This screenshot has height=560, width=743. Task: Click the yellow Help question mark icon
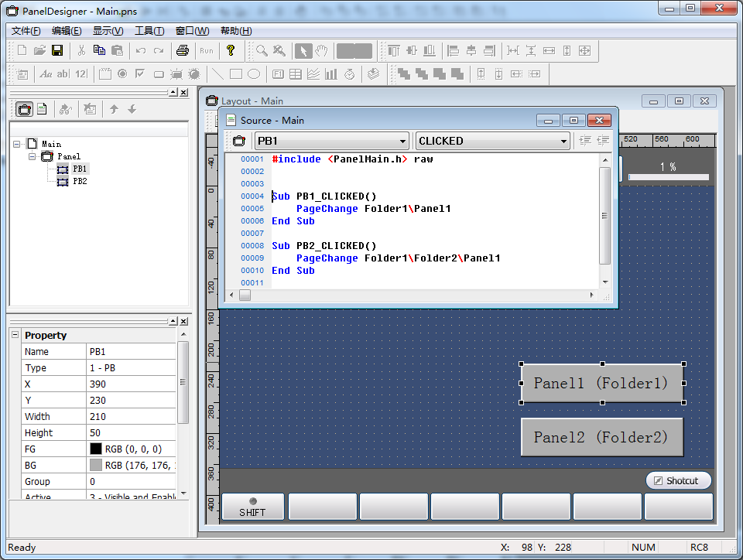[x=230, y=51]
